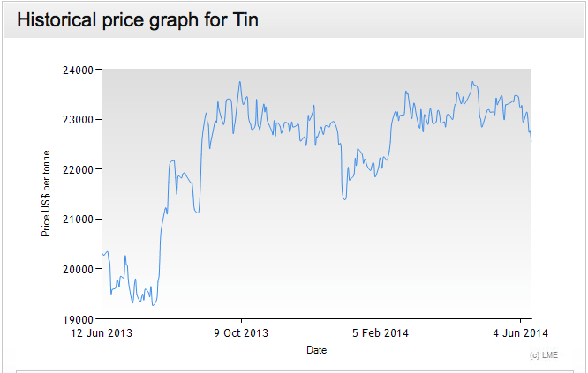The width and height of the screenshot is (588, 373).
Task: Select the '12 Jun 2013' date label
Action: pyautogui.click(x=102, y=333)
